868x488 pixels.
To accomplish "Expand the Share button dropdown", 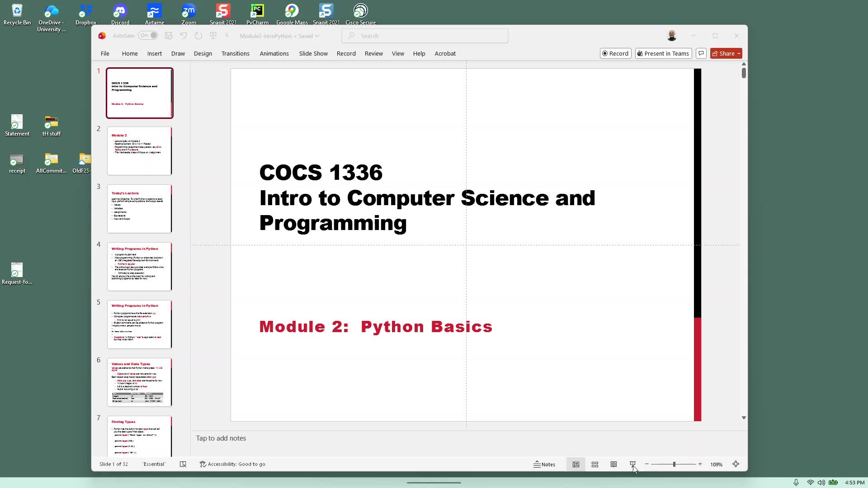I will (739, 53).
